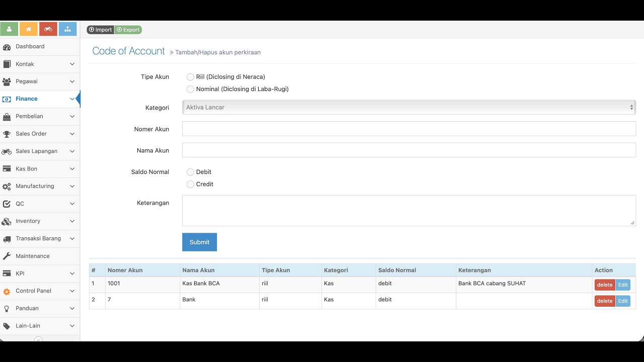Click the Control Panel gear icon
Viewport: 644px width, 362px height.
point(7,291)
